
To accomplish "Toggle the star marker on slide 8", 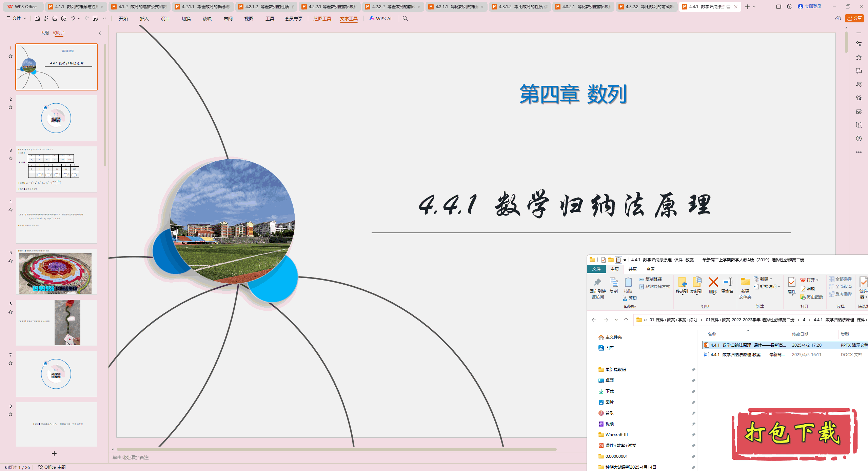I will [x=11, y=414].
